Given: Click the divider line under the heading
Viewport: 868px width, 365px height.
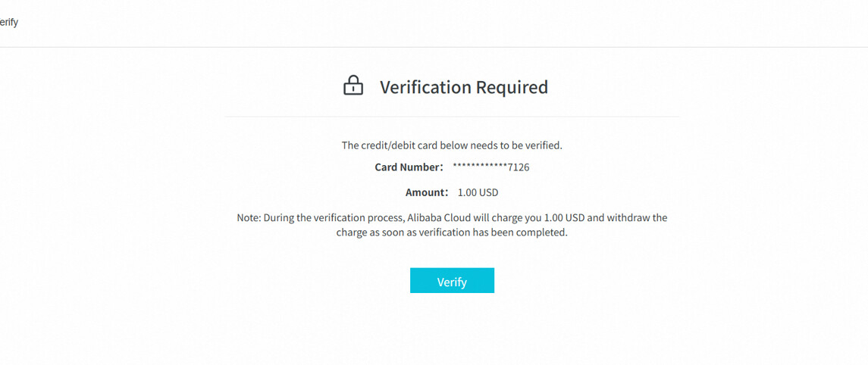Looking at the screenshot, I should point(452,117).
